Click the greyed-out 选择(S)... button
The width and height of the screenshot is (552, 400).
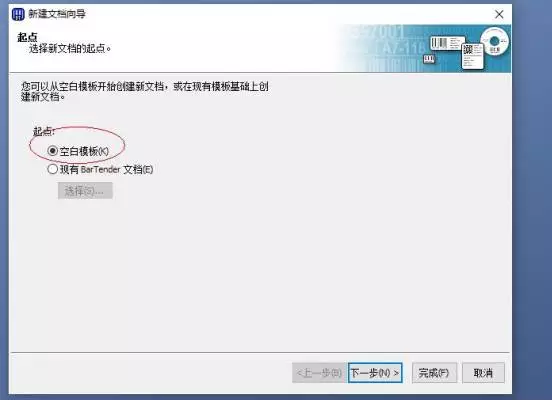click(85, 190)
